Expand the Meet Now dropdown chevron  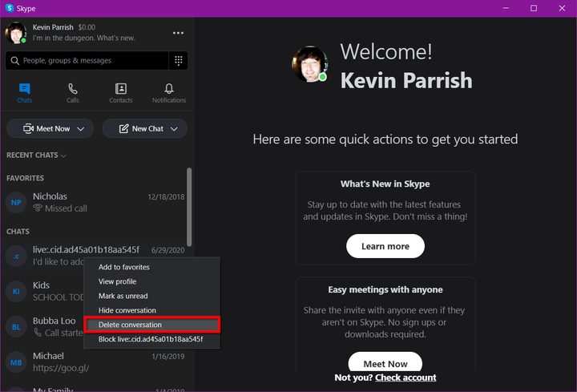pyautogui.click(x=81, y=129)
